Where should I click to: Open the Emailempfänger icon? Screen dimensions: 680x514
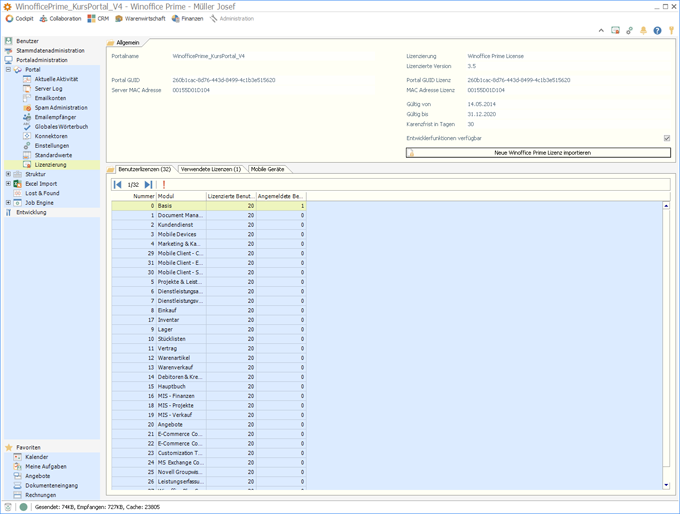27,117
